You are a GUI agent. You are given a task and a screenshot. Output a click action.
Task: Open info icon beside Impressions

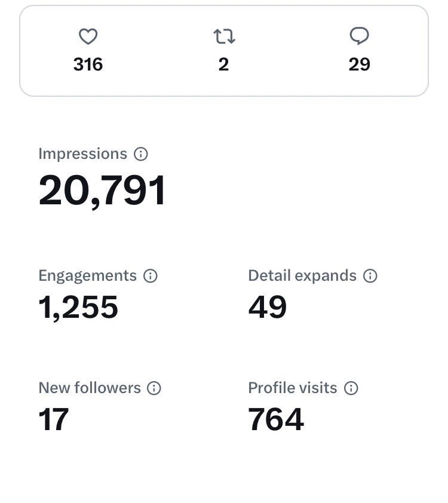pos(141,154)
